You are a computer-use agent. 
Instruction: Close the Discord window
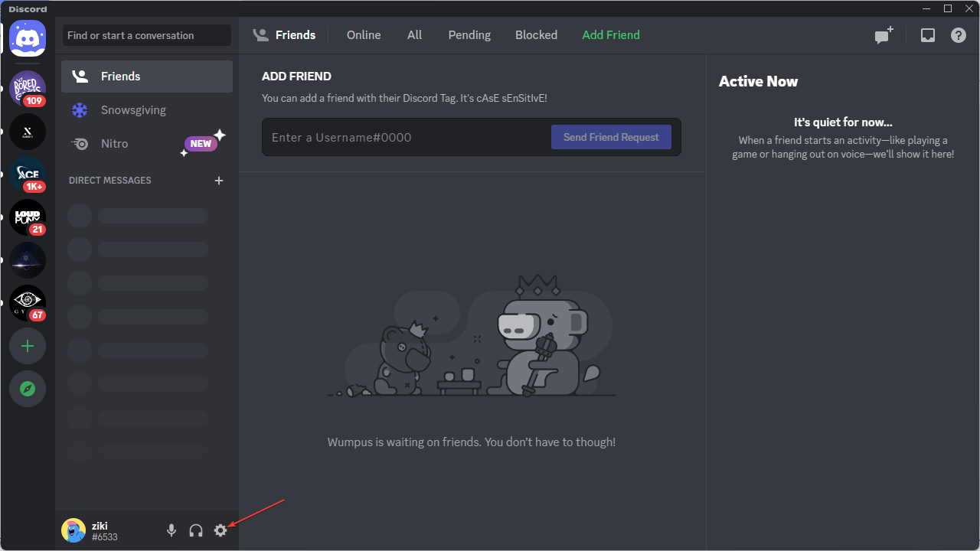(969, 8)
